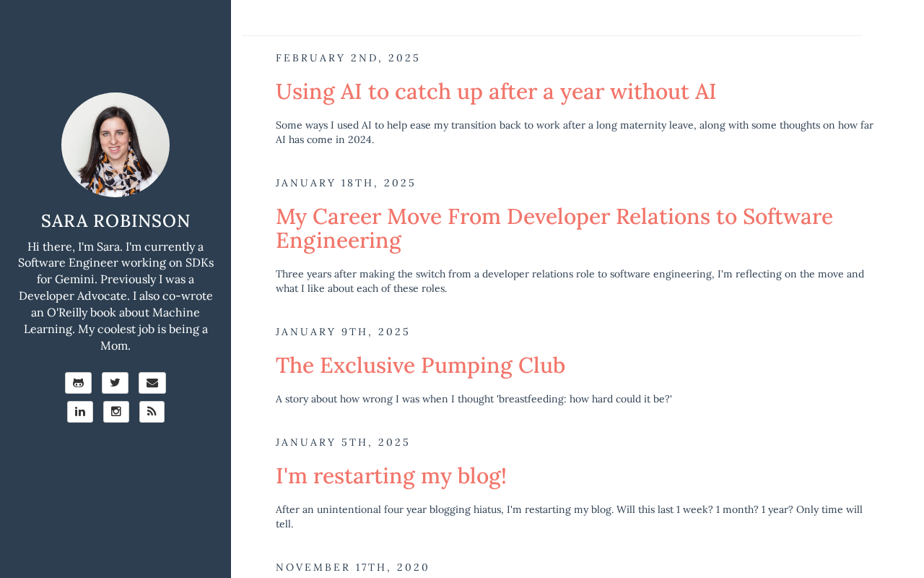Image resolution: width=924 pixels, height=578 pixels.
Task: Open the SARA ROBINSON site title
Action: (x=115, y=221)
